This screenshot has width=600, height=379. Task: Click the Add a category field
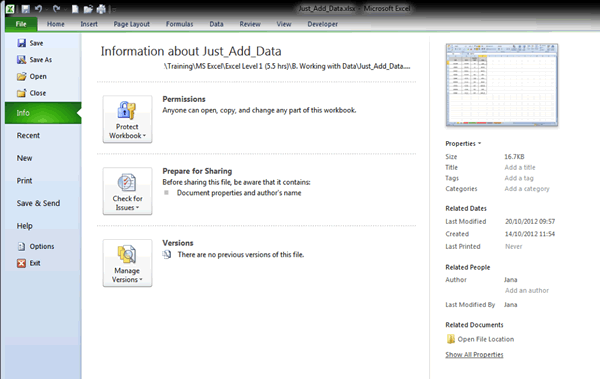pyautogui.click(x=527, y=189)
